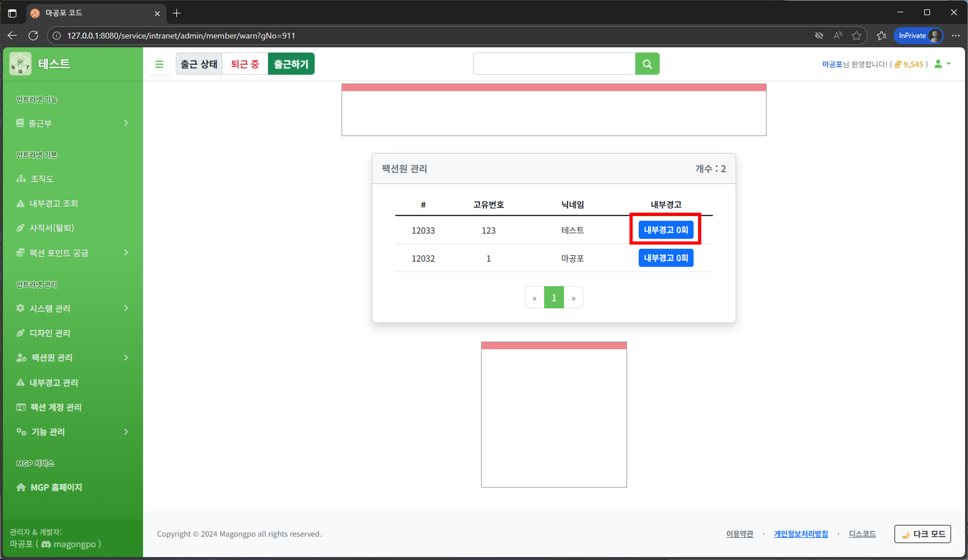Open MGP 홈페이지 home icon link

[21, 487]
